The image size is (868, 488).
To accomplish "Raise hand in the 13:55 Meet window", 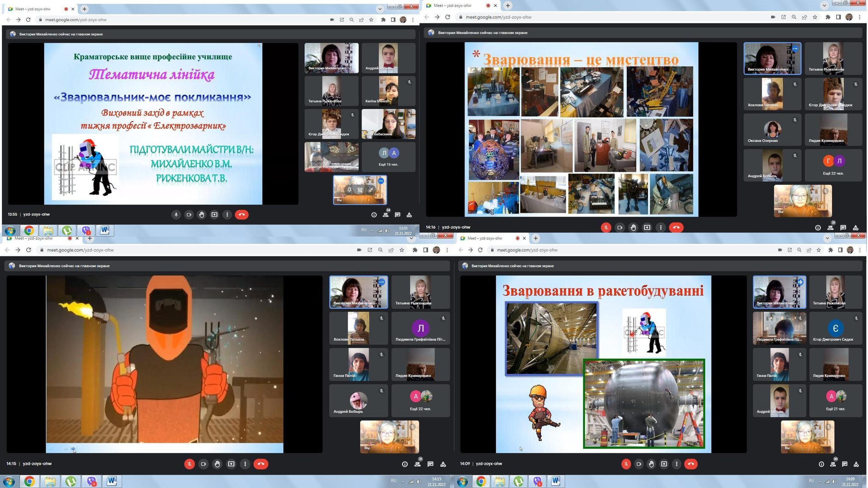I will 202,215.
